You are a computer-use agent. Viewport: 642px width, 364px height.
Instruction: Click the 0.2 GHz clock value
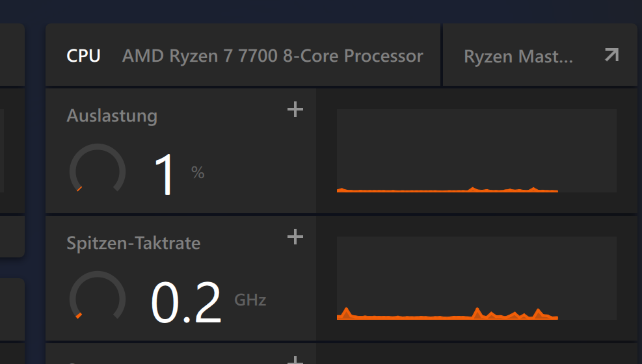coord(208,302)
